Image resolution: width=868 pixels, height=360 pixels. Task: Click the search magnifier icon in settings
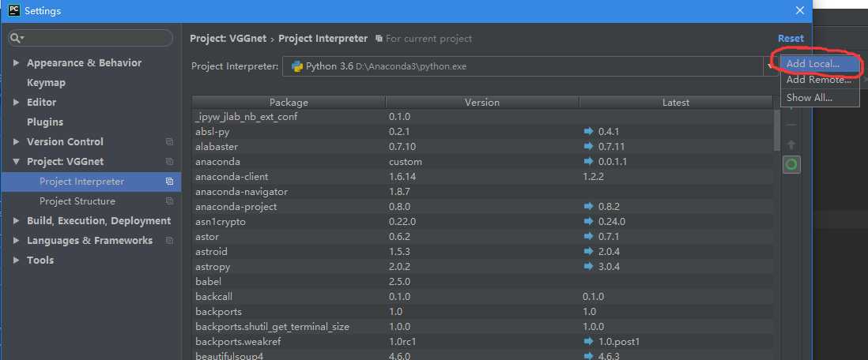tap(16, 38)
